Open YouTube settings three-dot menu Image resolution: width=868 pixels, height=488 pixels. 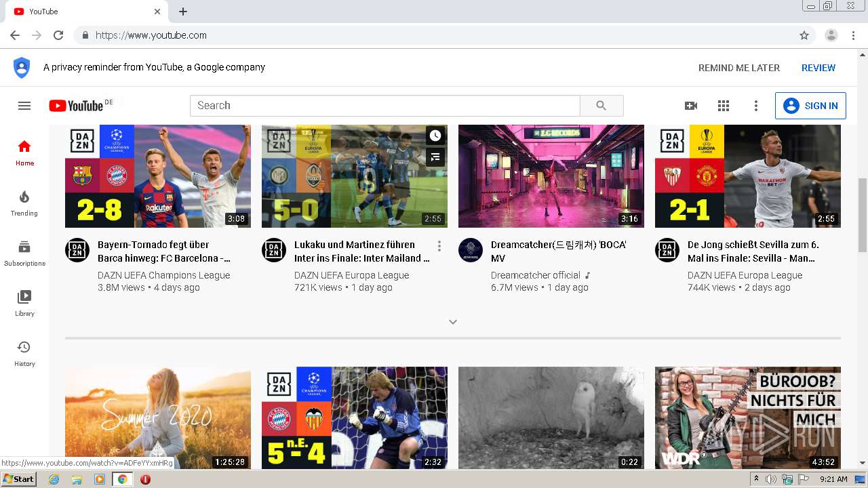756,106
